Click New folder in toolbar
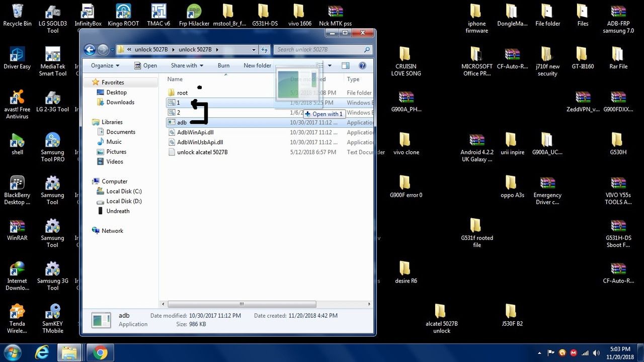This screenshot has width=644, height=362. pos(257,65)
